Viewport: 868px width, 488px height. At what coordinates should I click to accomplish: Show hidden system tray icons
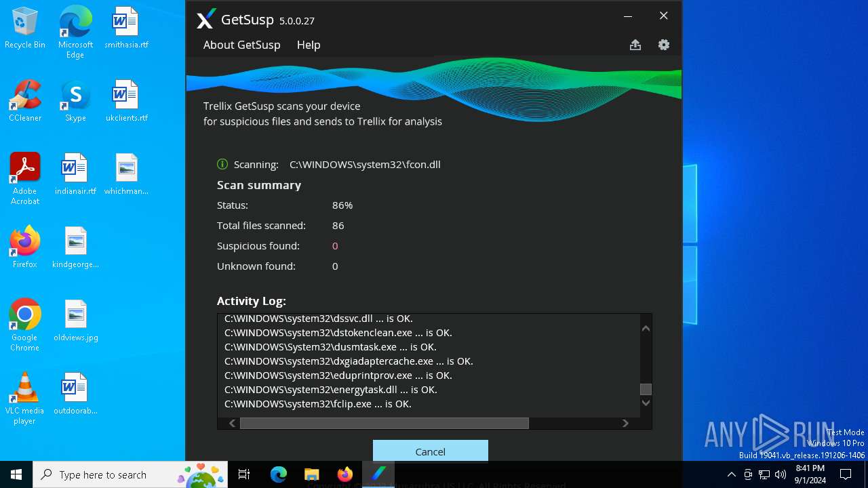click(731, 474)
